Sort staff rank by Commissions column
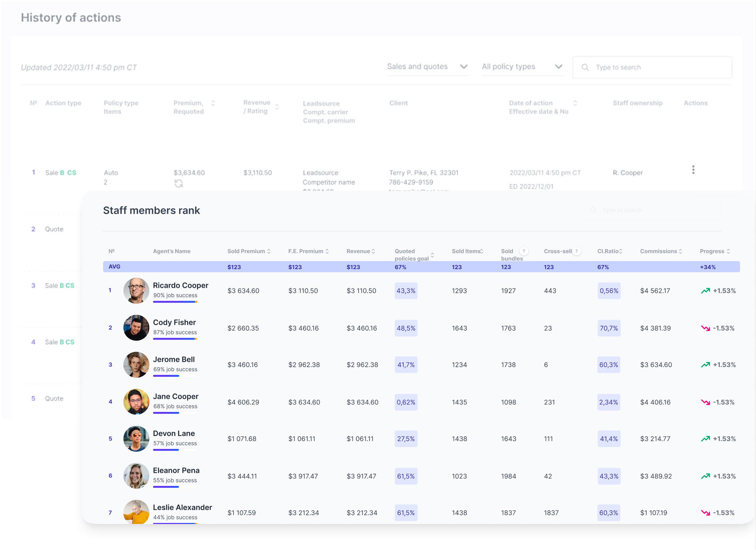This screenshot has height=550, width=756. (680, 251)
